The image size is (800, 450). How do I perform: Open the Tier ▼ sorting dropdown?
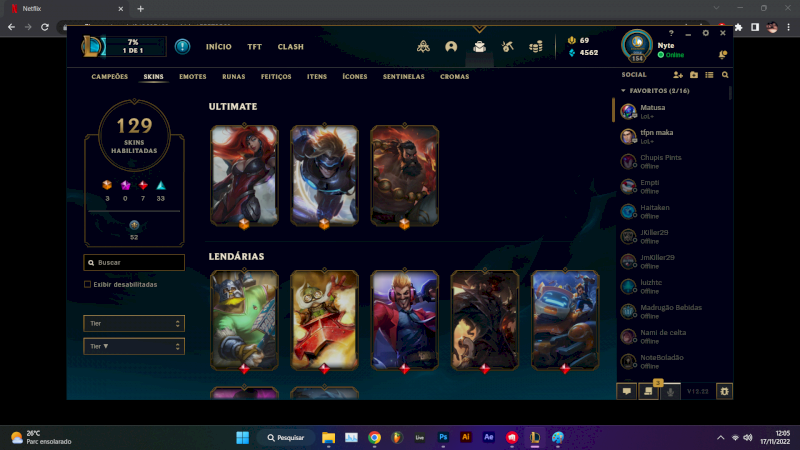[134, 346]
